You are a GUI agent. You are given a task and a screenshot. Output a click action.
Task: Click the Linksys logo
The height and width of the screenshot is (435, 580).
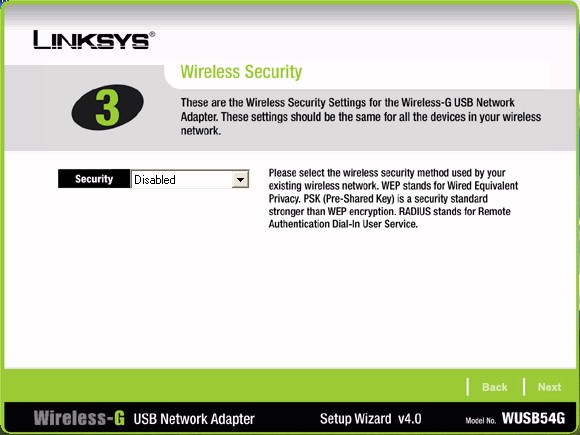tap(94, 40)
